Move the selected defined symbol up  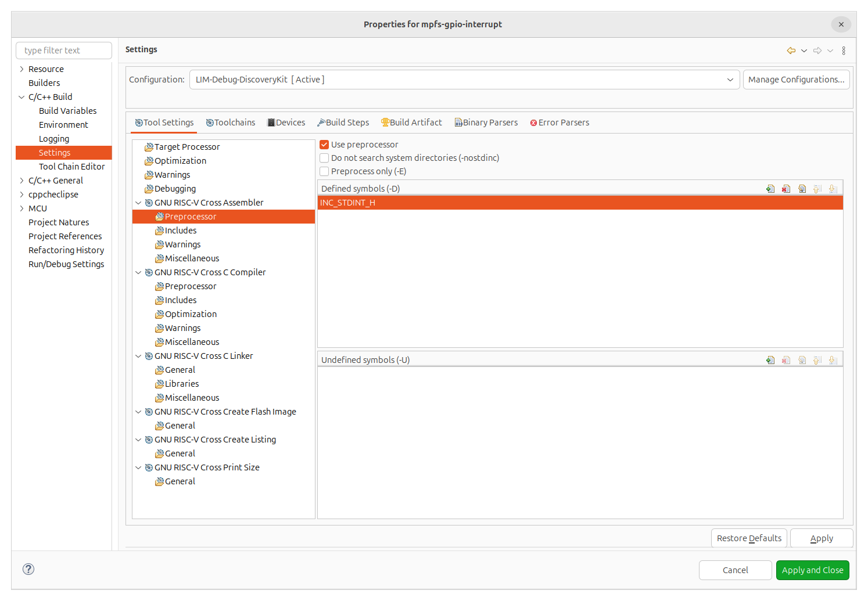(x=817, y=188)
